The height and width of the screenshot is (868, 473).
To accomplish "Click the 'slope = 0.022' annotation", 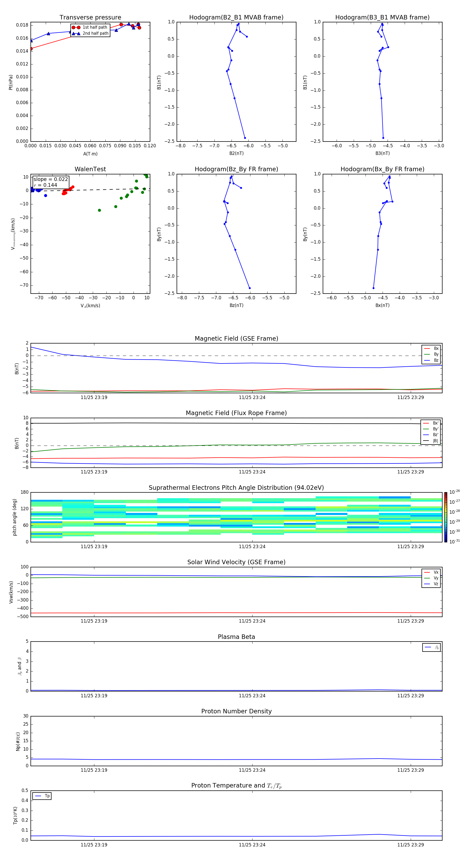I will pos(51,179).
